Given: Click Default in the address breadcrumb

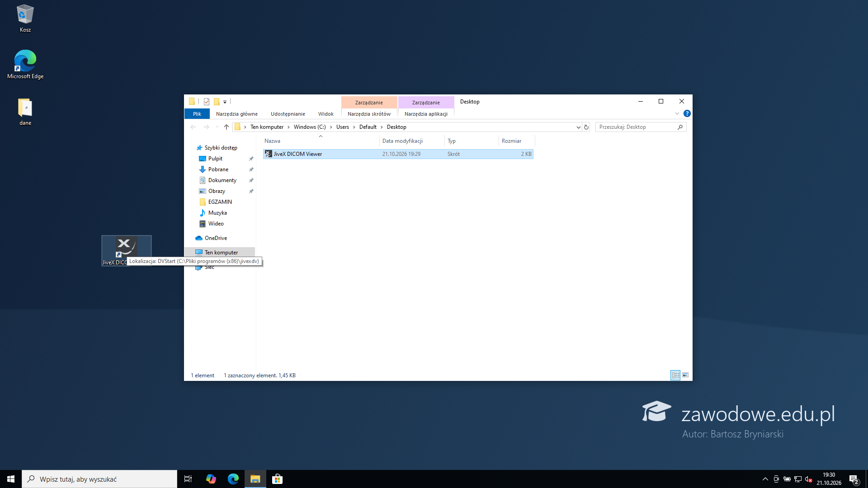Looking at the screenshot, I should coord(368,127).
